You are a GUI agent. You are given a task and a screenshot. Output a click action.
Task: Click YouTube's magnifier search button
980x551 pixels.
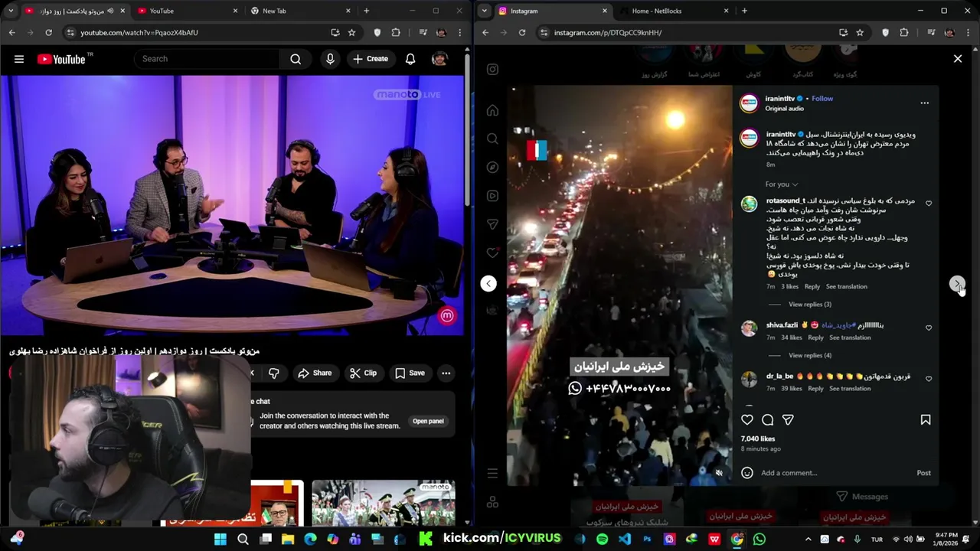[296, 59]
